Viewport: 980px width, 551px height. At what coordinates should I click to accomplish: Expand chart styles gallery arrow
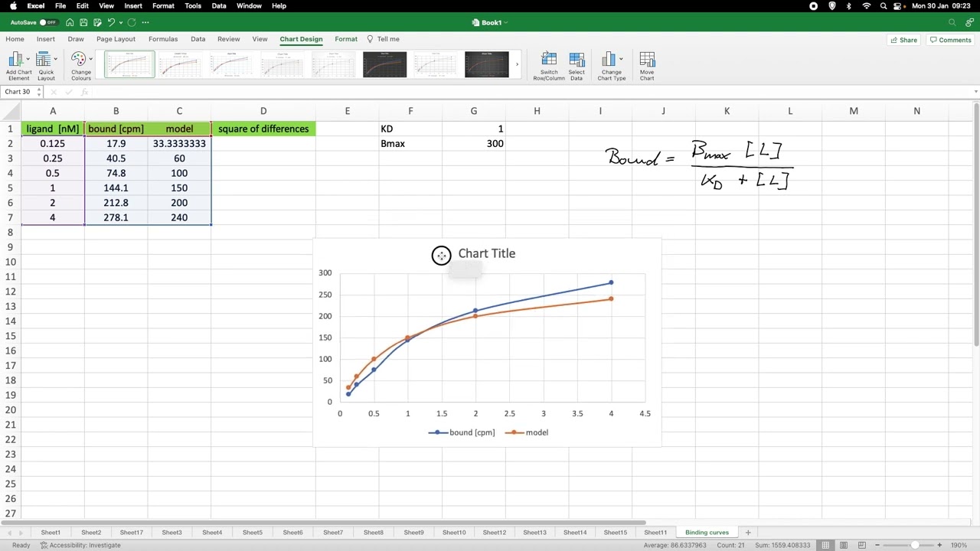click(x=518, y=64)
